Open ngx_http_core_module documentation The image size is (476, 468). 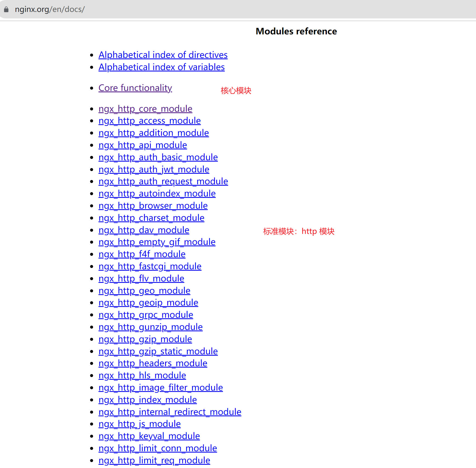[x=145, y=109]
